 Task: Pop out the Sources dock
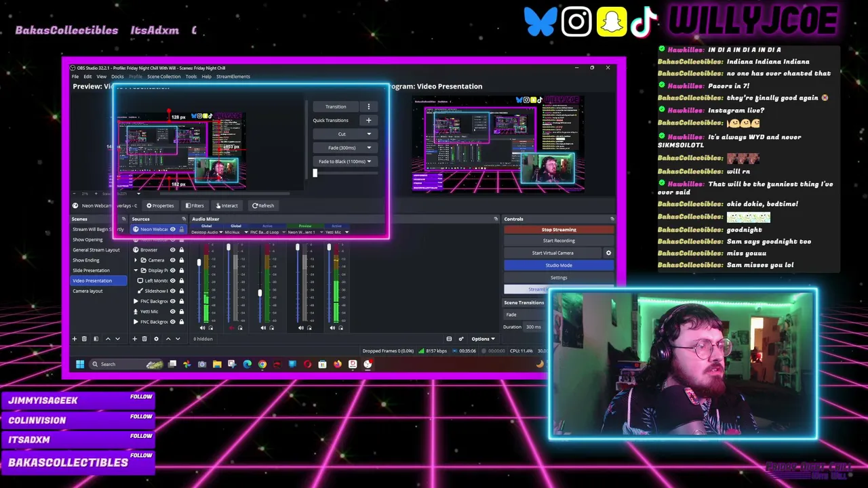coord(182,219)
